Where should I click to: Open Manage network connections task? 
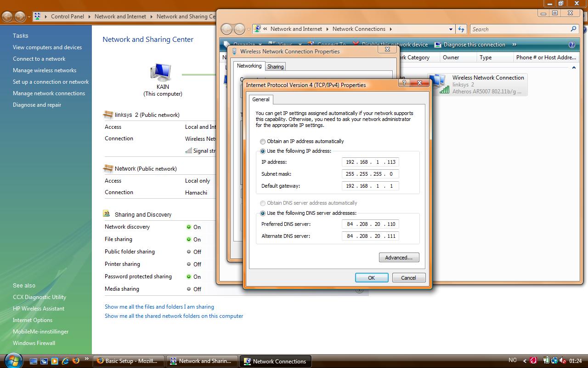(x=49, y=93)
